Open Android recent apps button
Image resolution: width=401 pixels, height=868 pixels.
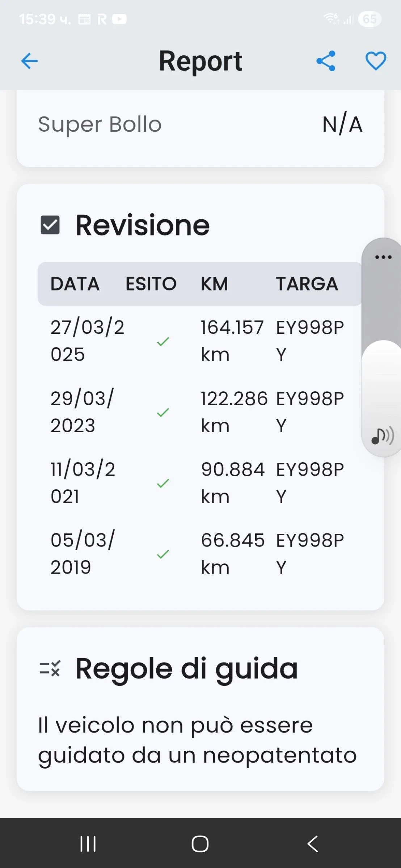[88, 844]
